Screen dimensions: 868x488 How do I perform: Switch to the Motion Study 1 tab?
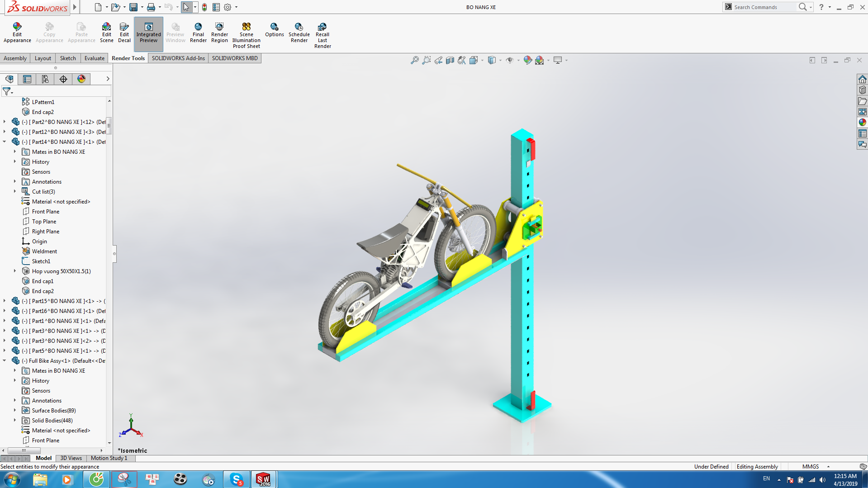click(x=109, y=458)
